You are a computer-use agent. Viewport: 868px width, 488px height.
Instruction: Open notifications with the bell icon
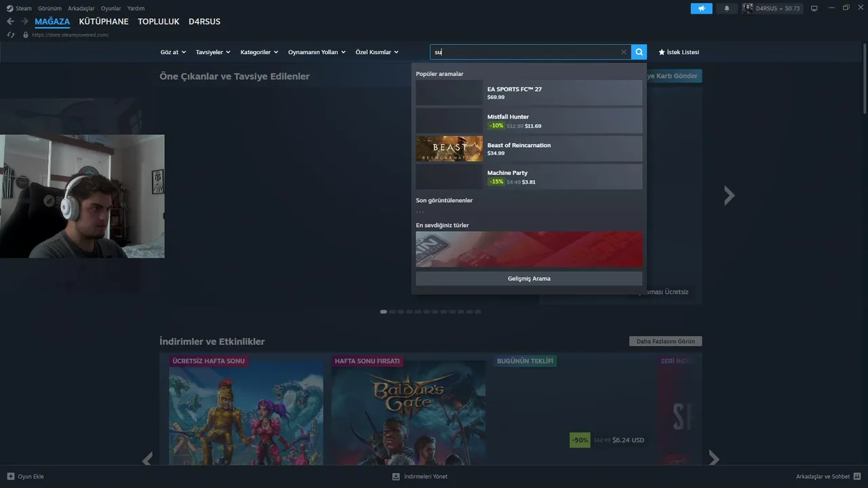click(x=727, y=8)
